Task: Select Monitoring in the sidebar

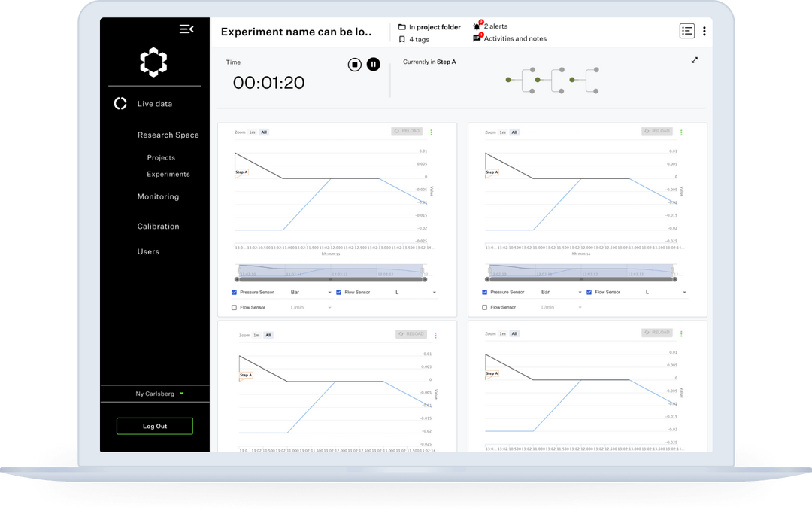Action: (158, 196)
